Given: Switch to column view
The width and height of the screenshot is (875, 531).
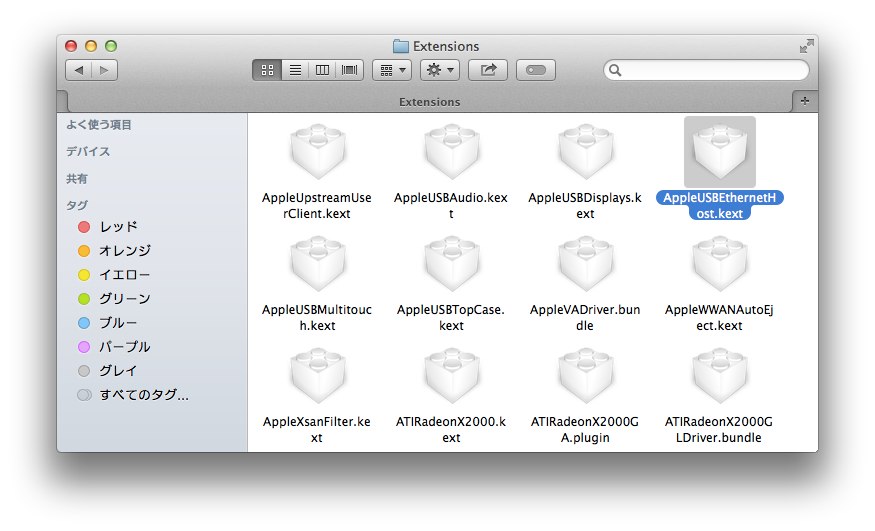Looking at the screenshot, I should point(322,70).
